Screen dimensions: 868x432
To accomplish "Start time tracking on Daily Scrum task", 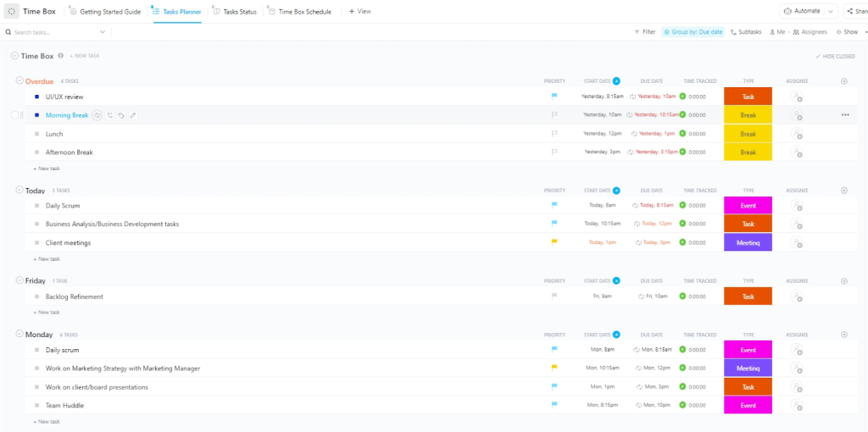I will (x=682, y=205).
